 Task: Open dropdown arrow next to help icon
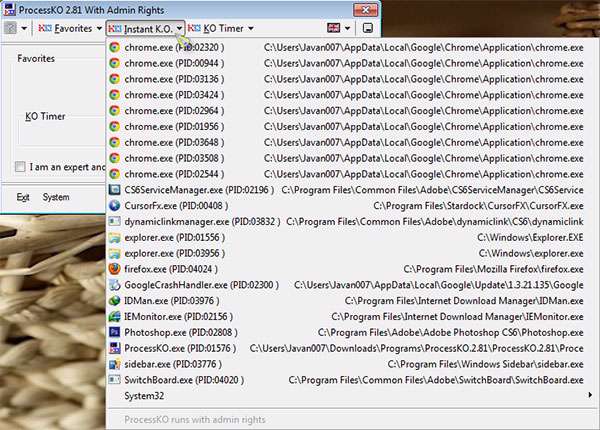pos(24,28)
